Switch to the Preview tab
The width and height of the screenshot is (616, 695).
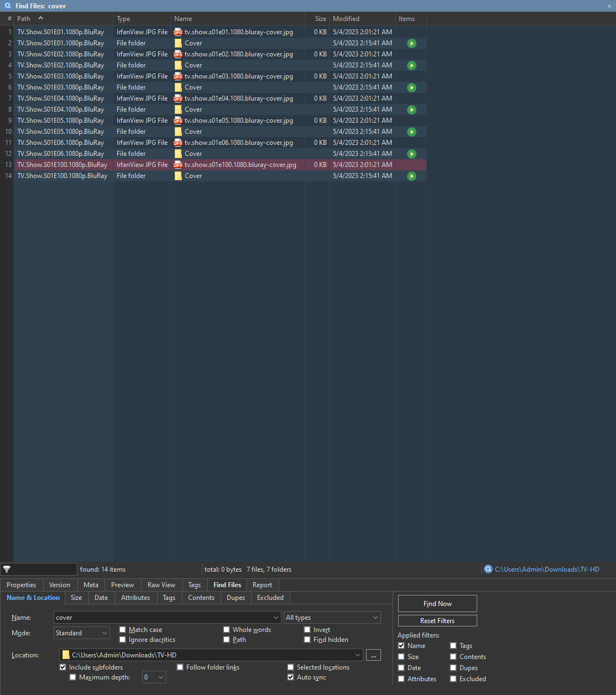tap(122, 584)
